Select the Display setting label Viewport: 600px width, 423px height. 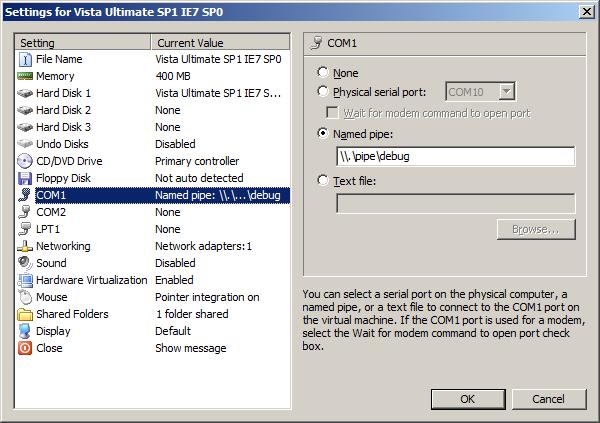click(53, 331)
